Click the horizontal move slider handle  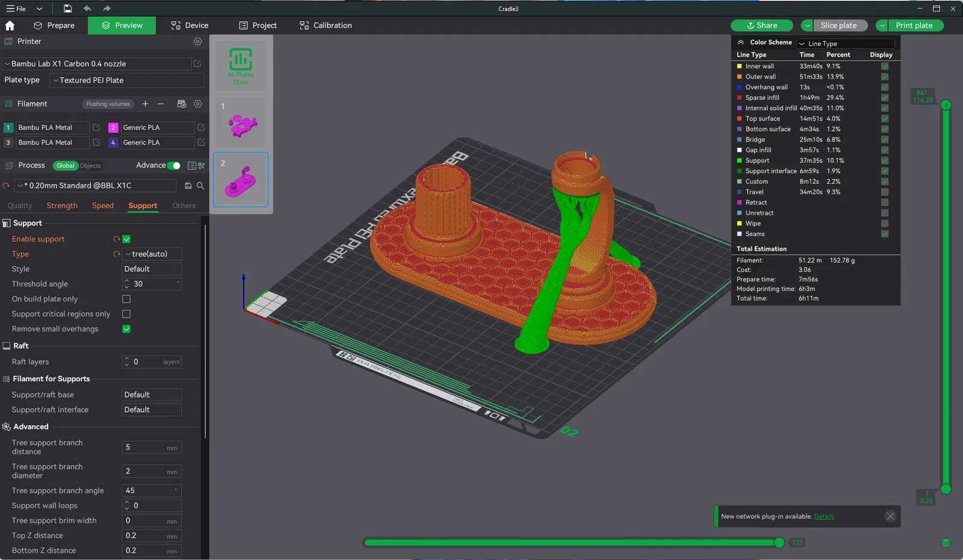coord(779,543)
